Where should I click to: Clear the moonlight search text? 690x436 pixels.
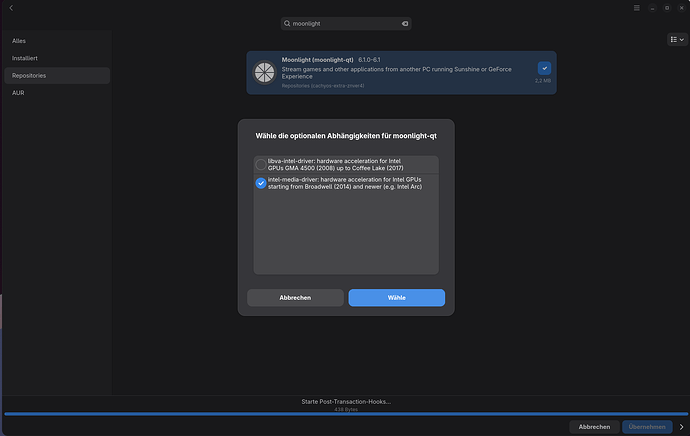(405, 24)
